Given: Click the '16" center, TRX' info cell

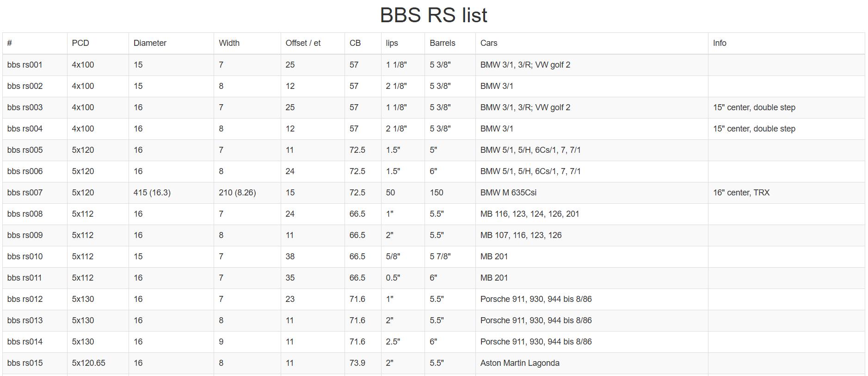Looking at the screenshot, I should 741,193.
